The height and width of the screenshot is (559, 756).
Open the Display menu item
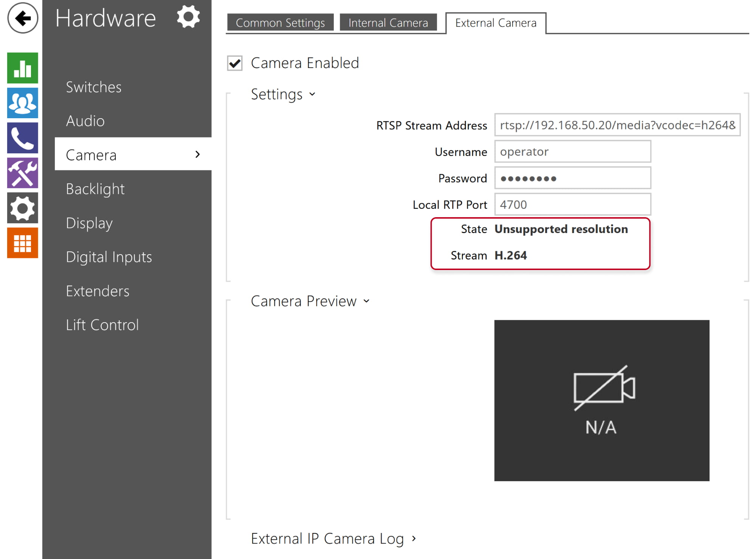89,223
